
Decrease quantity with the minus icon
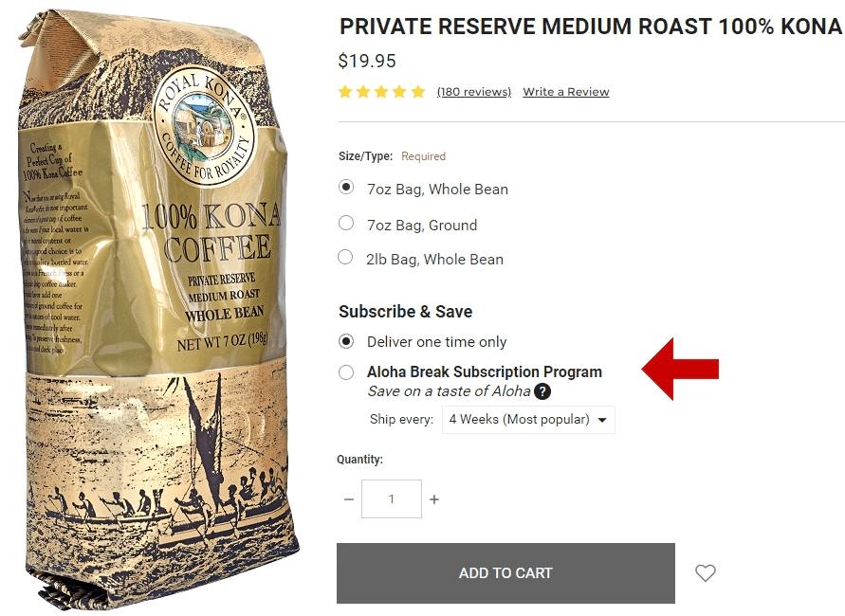pyautogui.click(x=349, y=499)
